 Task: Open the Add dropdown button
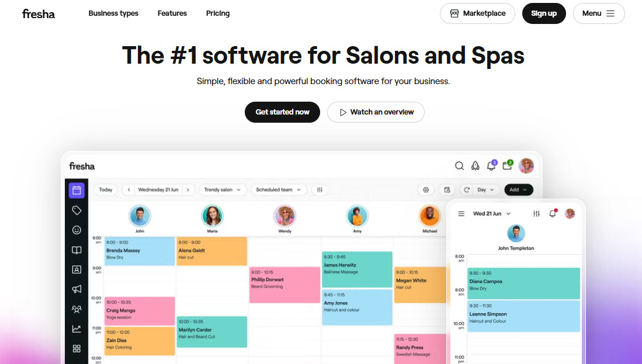(518, 189)
